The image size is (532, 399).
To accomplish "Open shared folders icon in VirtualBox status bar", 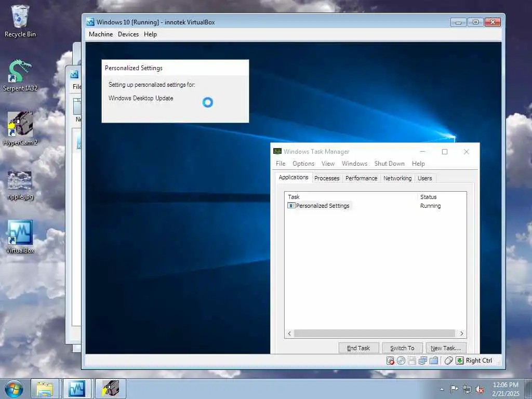I will point(434,361).
